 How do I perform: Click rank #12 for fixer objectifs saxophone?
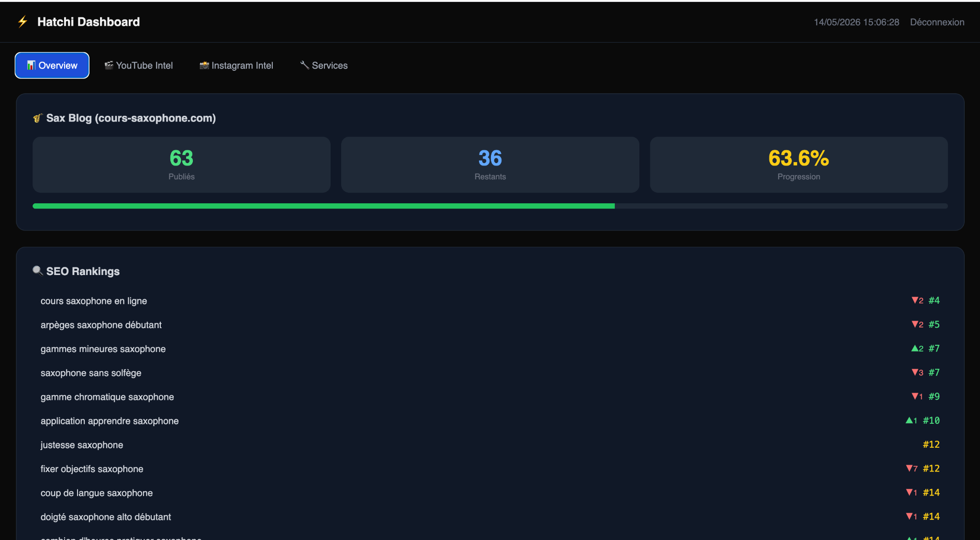pos(931,468)
